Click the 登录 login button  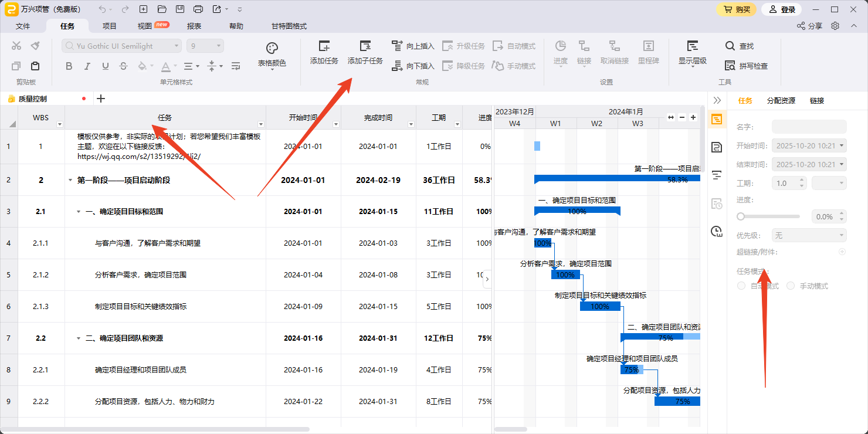pyautogui.click(x=781, y=9)
